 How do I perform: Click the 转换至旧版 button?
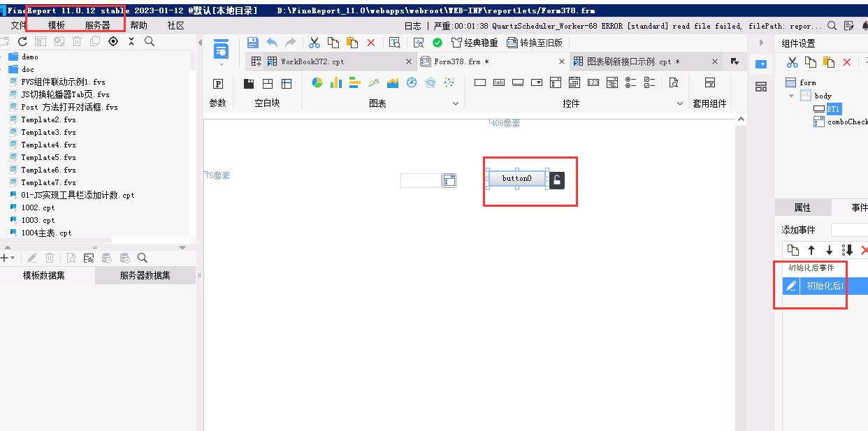pos(535,43)
